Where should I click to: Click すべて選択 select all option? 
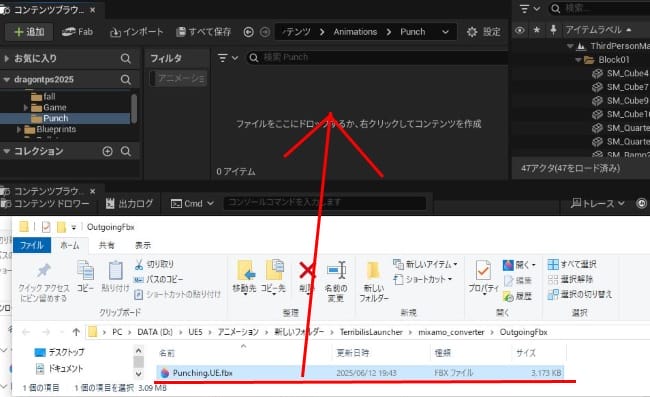(x=572, y=264)
